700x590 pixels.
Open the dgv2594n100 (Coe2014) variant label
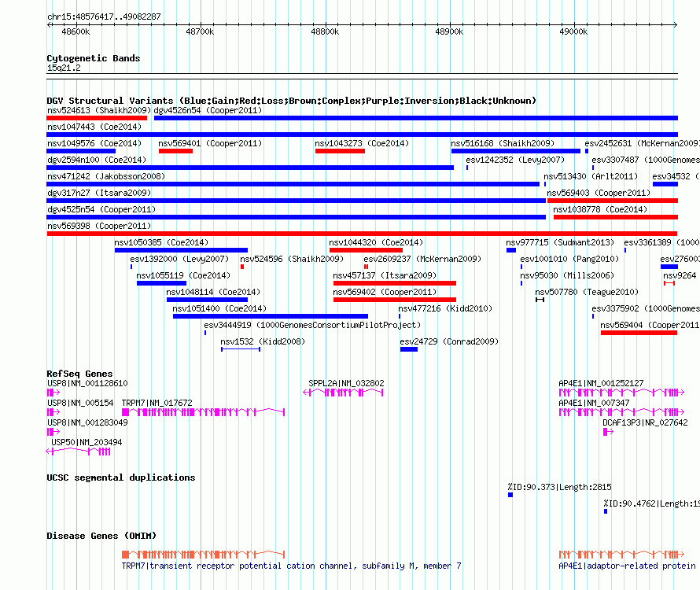coord(97,160)
